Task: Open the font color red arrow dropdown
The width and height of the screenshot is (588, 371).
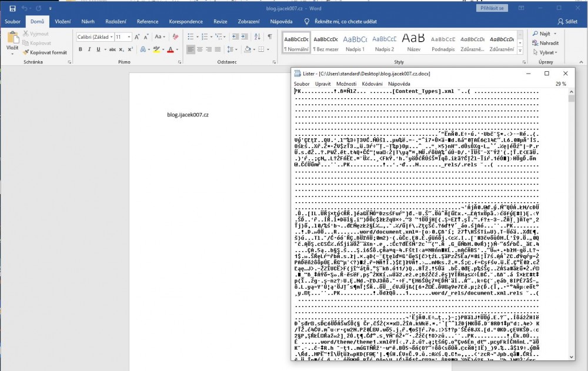Action: coord(177,49)
